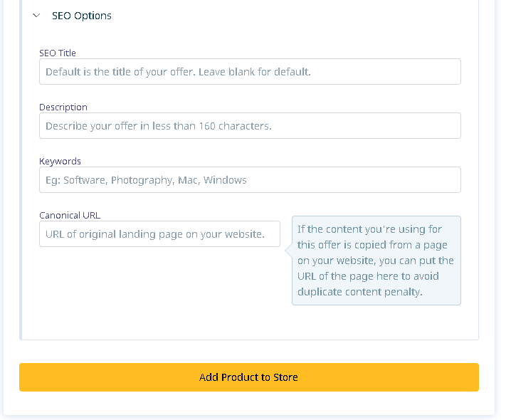511x420 pixels.
Task: Click the duplicate content penalty tooltip
Action: pos(376,261)
